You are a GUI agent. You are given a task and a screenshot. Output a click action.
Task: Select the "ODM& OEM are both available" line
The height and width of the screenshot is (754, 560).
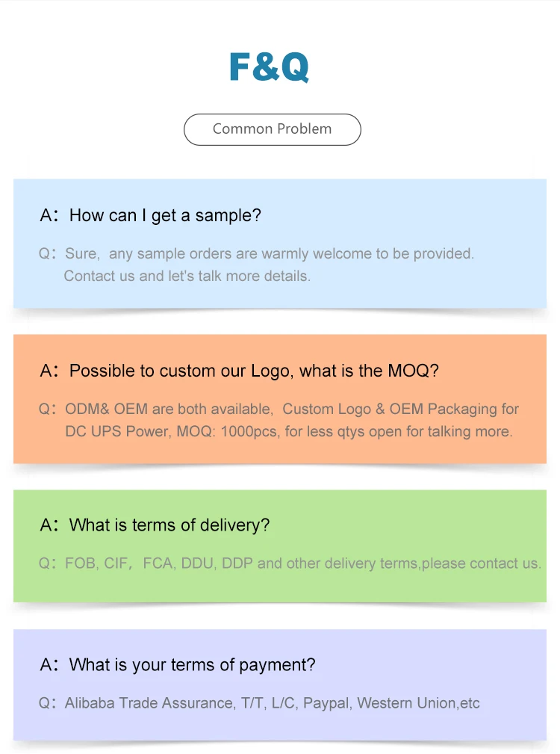point(291,410)
